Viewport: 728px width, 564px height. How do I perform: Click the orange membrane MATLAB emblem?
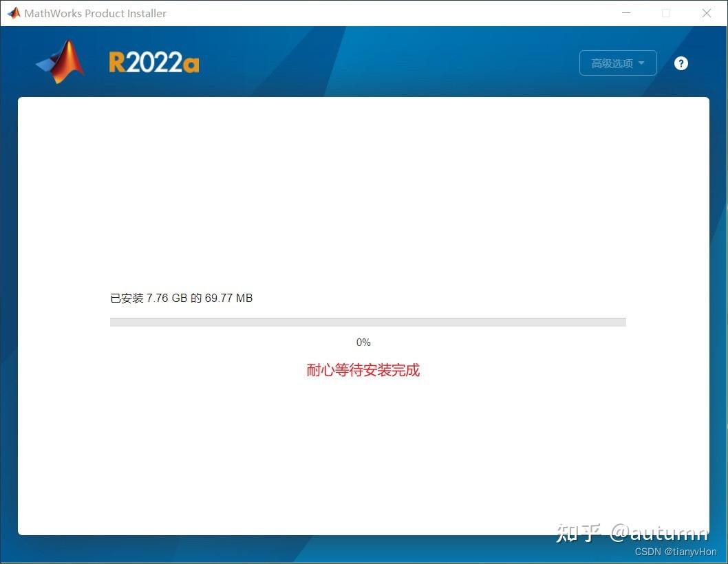pos(59,62)
